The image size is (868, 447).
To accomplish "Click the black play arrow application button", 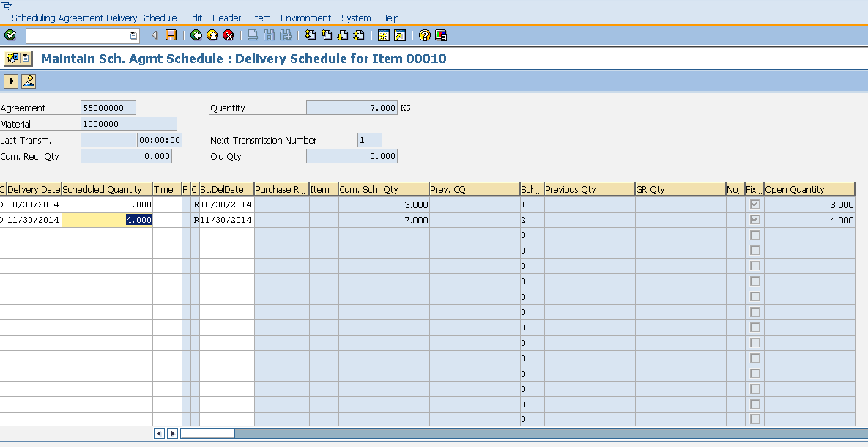I will (11, 81).
